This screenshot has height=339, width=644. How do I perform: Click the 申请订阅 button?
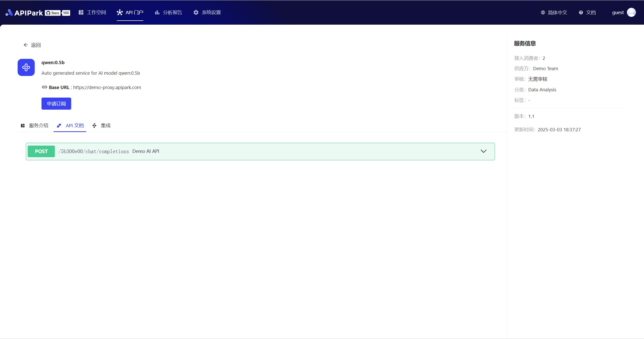pos(56,104)
